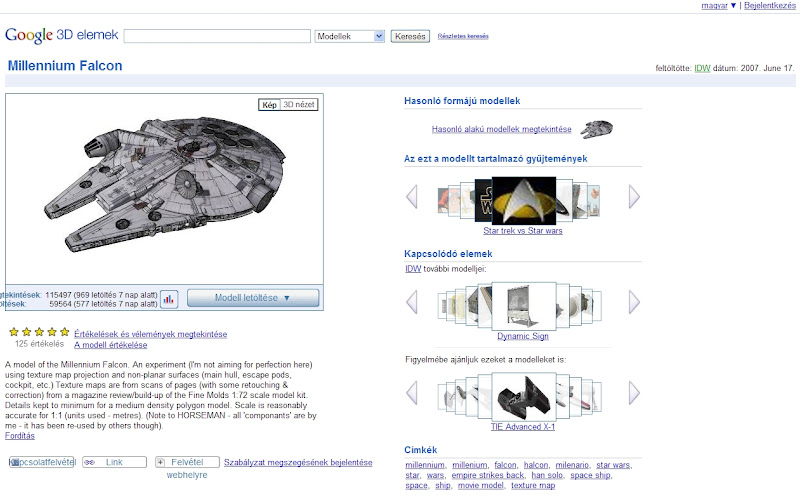Image resolution: width=800 pixels, height=504 pixels.
Task: Click the star wars tag
Action: [x=613, y=465]
